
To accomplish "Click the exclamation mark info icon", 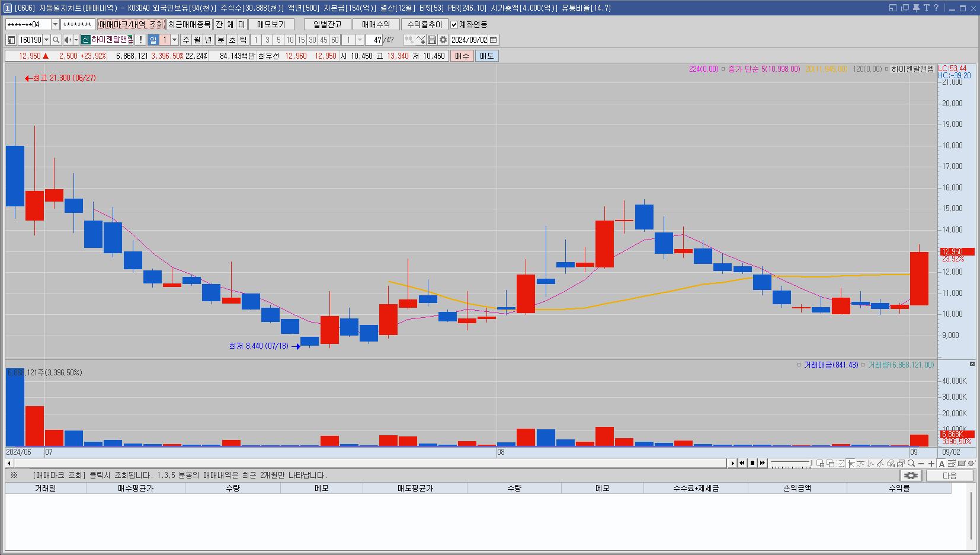I will pos(140,40).
